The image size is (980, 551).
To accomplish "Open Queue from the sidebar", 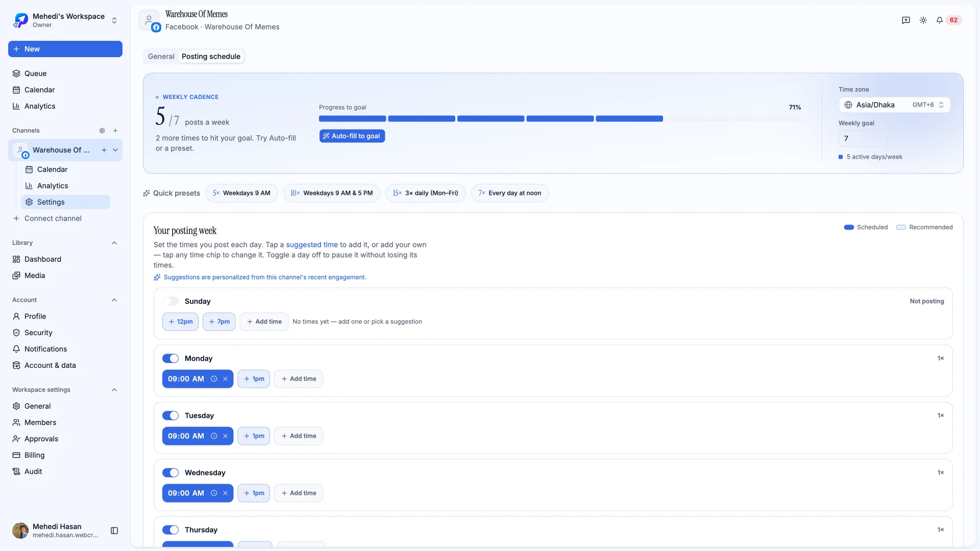I will [x=65, y=73].
